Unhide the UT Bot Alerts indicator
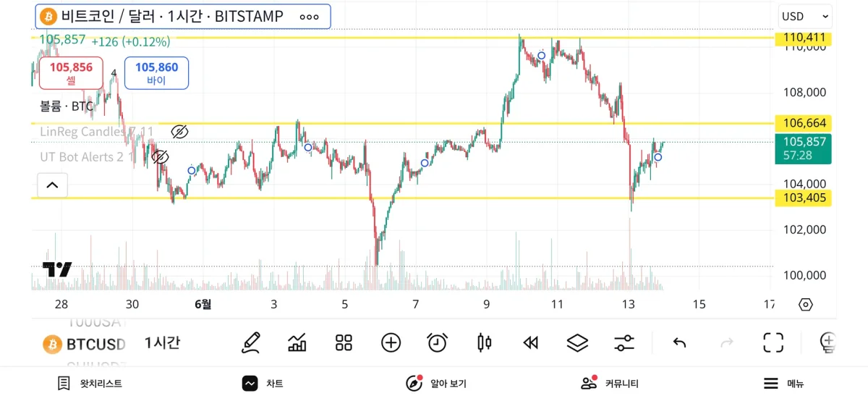 160,157
